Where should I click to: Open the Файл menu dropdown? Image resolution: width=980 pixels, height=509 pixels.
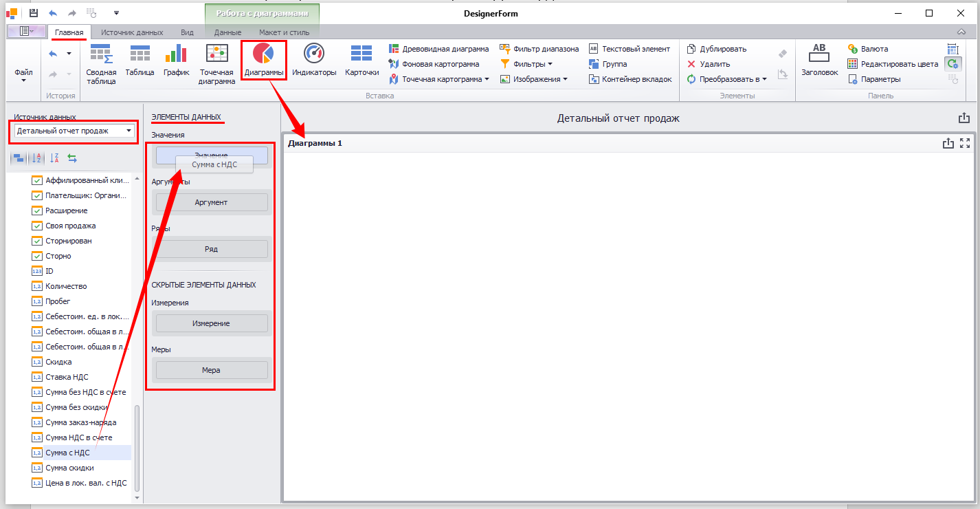23,75
